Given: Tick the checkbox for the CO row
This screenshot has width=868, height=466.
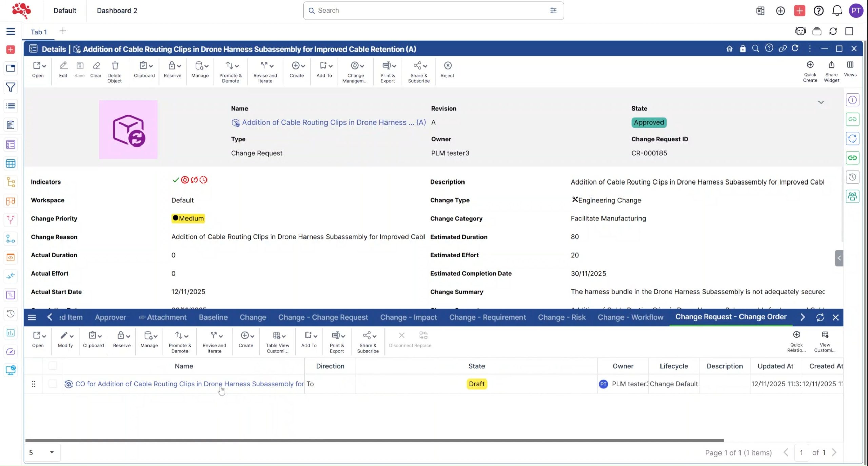Looking at the screenshot, I should 53,384.
